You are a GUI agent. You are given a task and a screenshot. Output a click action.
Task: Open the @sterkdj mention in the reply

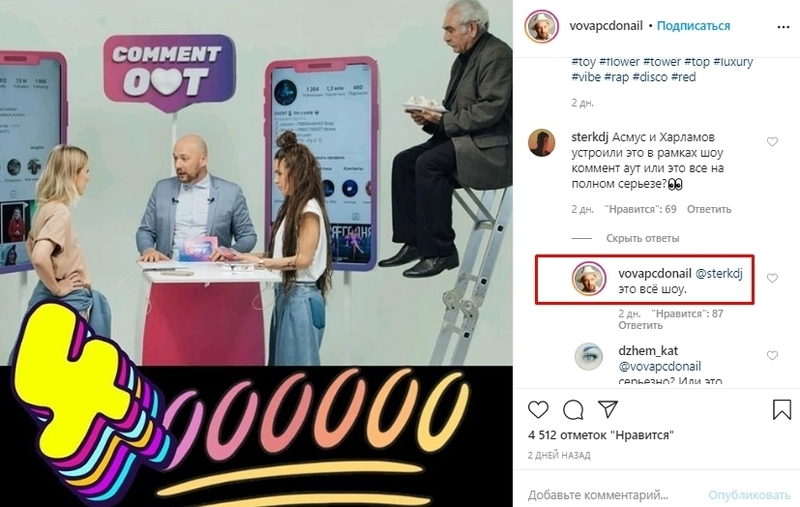[719, 274]
